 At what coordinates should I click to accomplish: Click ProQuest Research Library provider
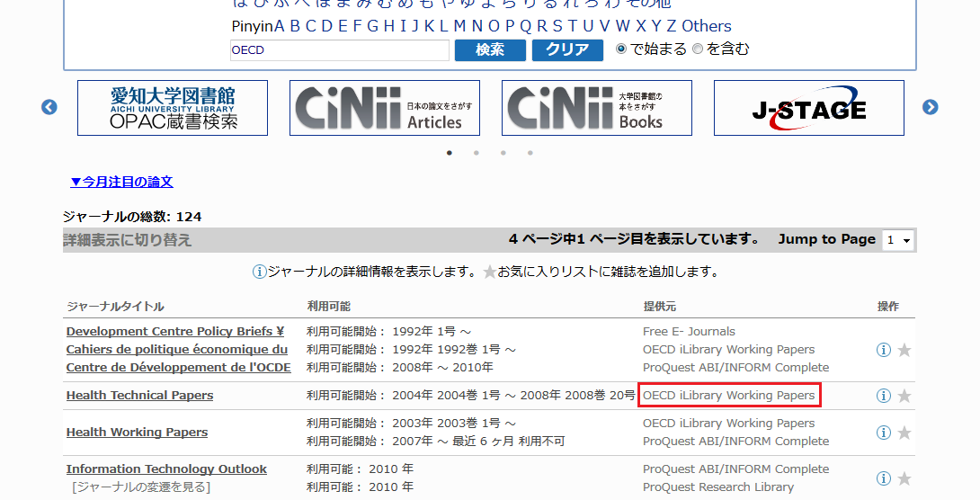tap(718, 487)
